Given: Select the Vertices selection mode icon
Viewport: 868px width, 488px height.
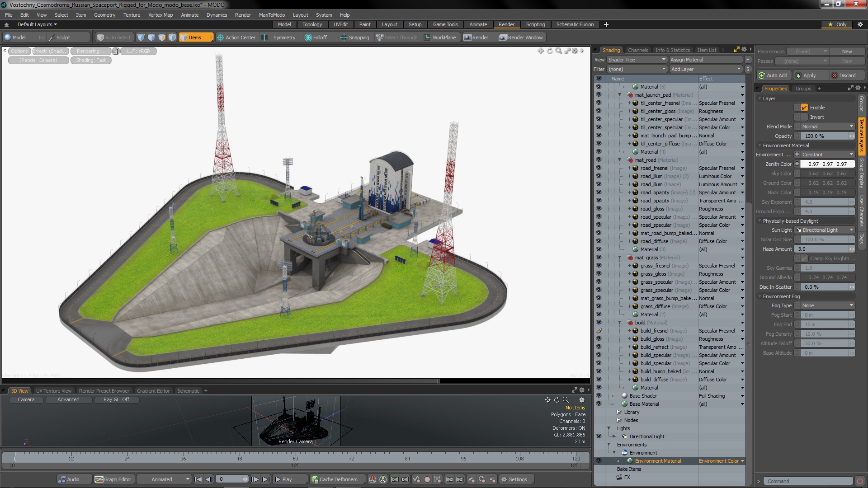Looking at the screenshot, I should pos(141,38).
